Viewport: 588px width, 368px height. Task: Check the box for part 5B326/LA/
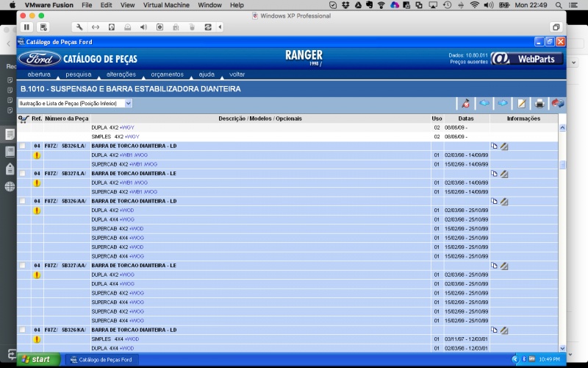coord(23,146)
